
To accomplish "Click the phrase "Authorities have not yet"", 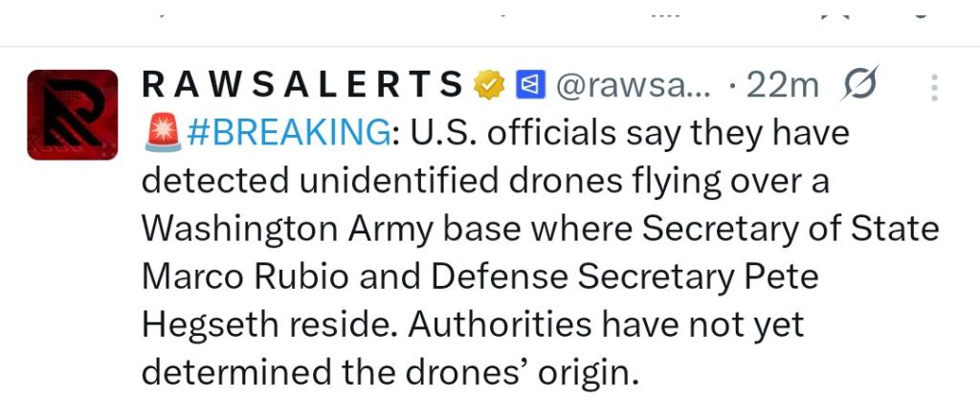I will [606, 325].
